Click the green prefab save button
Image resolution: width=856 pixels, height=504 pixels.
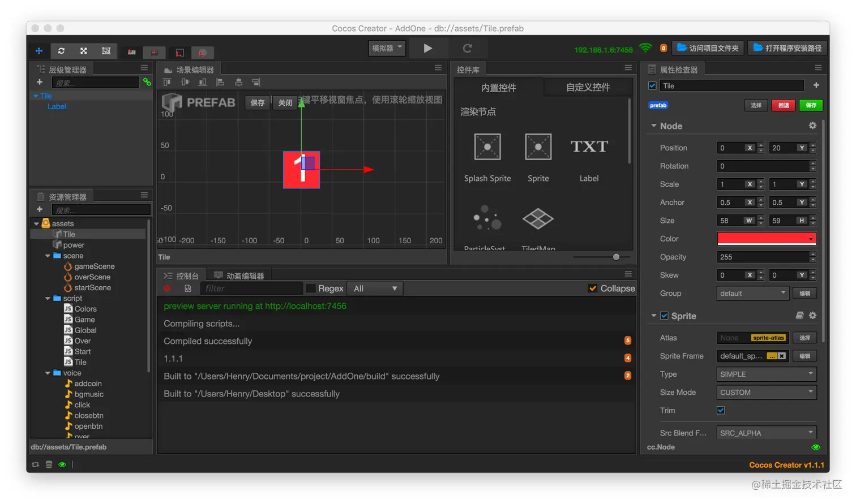(x=811, y=105)
